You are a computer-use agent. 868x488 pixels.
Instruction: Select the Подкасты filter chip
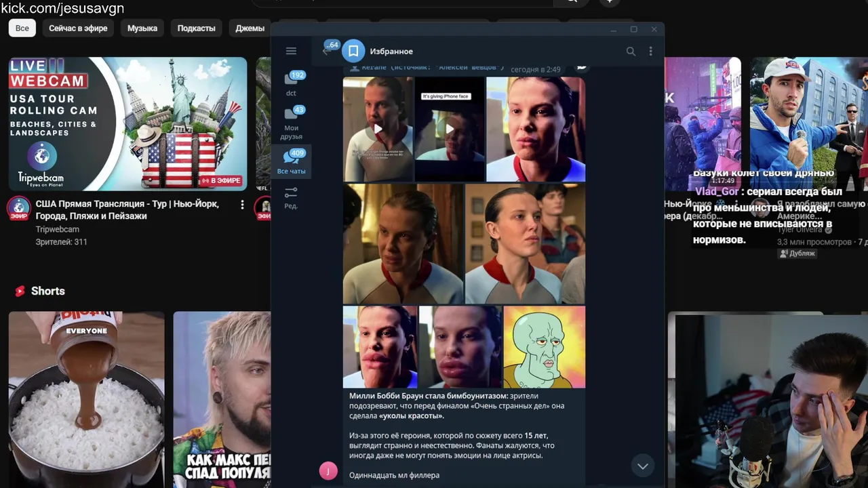tap(196, 28)
